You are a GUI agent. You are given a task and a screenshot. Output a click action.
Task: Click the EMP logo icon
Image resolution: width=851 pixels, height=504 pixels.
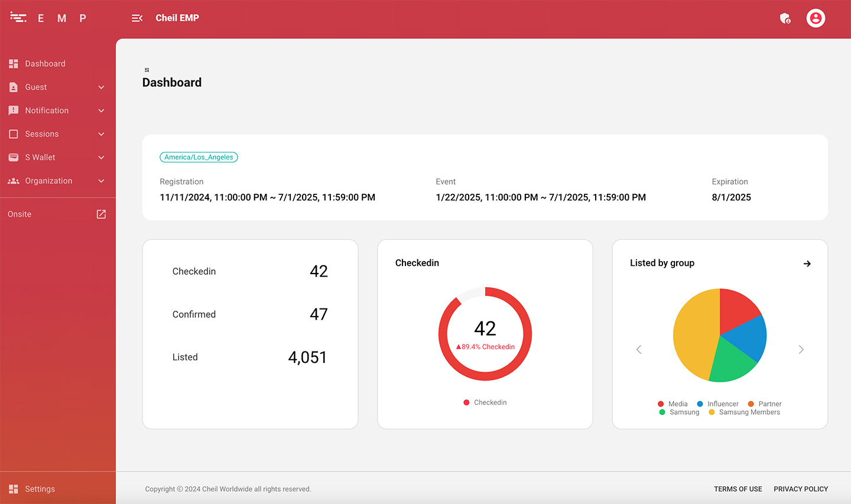[18, 18]
